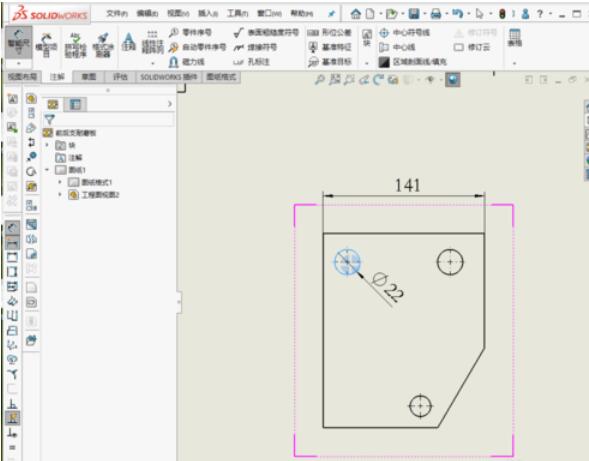Click the filter funnel in feature tree
Image resolution: width=589 pixels, height=461 pixels.
tap(50, 119)
